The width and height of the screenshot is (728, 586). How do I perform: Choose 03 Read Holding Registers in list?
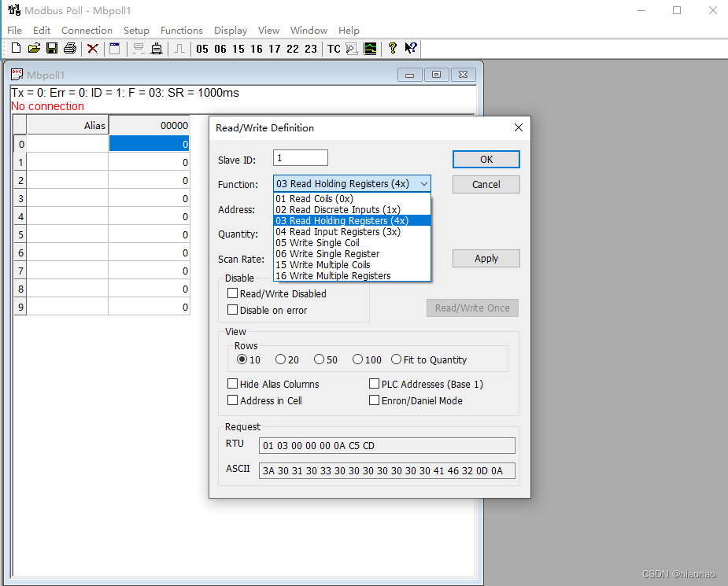coord(353,221)
